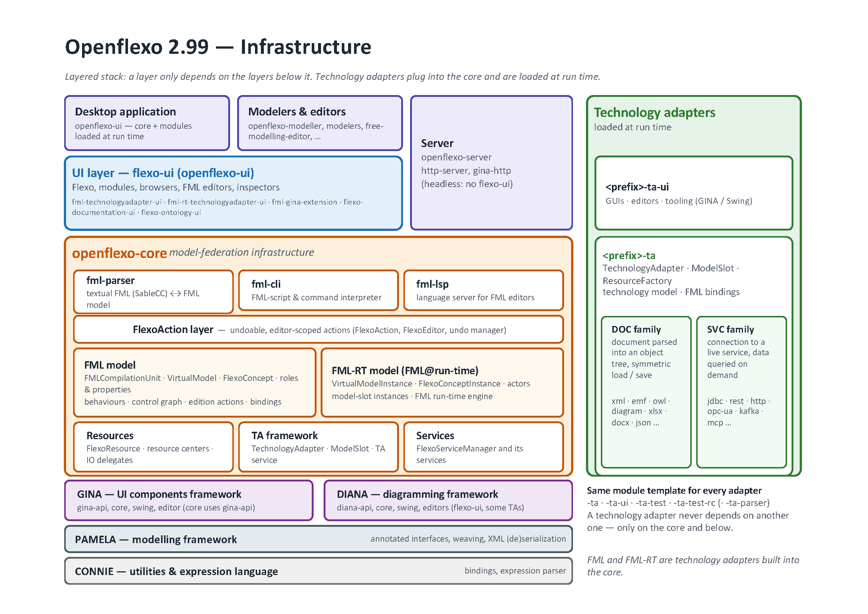Click the 'openflexo-core' orange heading
This screenshot has height=614, width=868.
click(x=119, y=253)
